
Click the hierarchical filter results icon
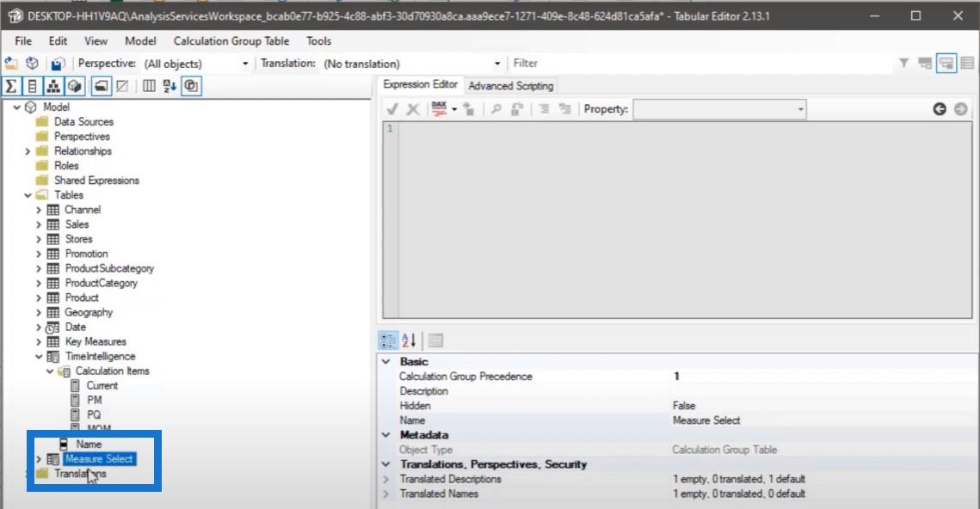pos(925,63)
